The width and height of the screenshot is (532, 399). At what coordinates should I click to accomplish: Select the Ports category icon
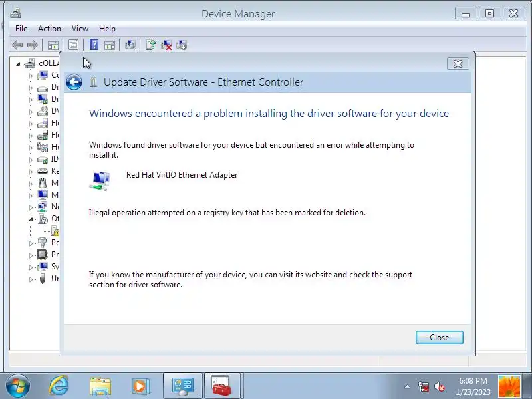43,242
